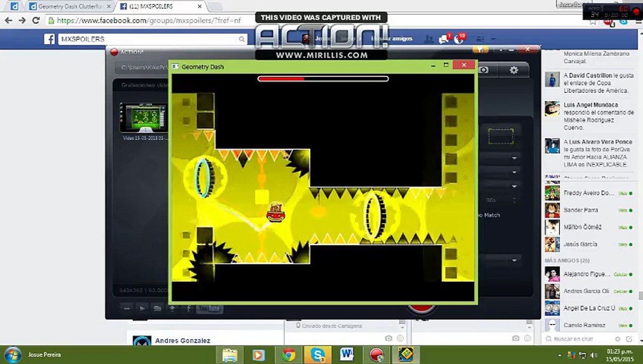Image resolution: width=643 pixels, height=364 pixels.
Task: Click Luis Angel Mundaca in the news ticker
Action: [590, 105]
